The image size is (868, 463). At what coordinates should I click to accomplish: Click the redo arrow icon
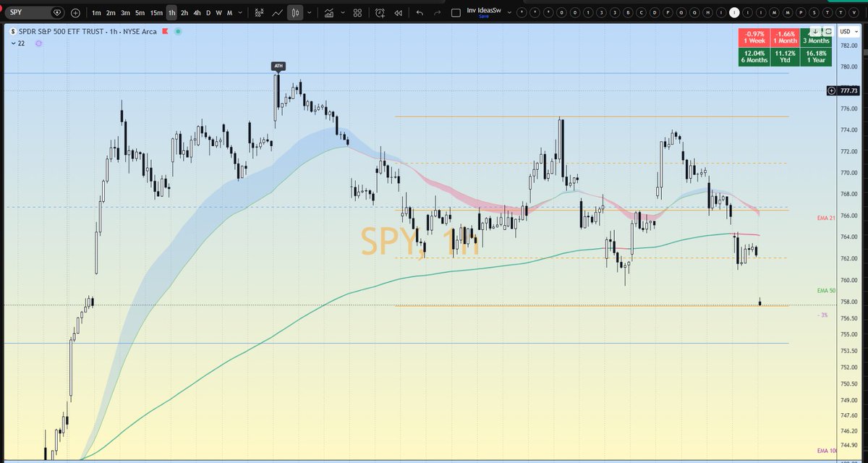point(438,13)
